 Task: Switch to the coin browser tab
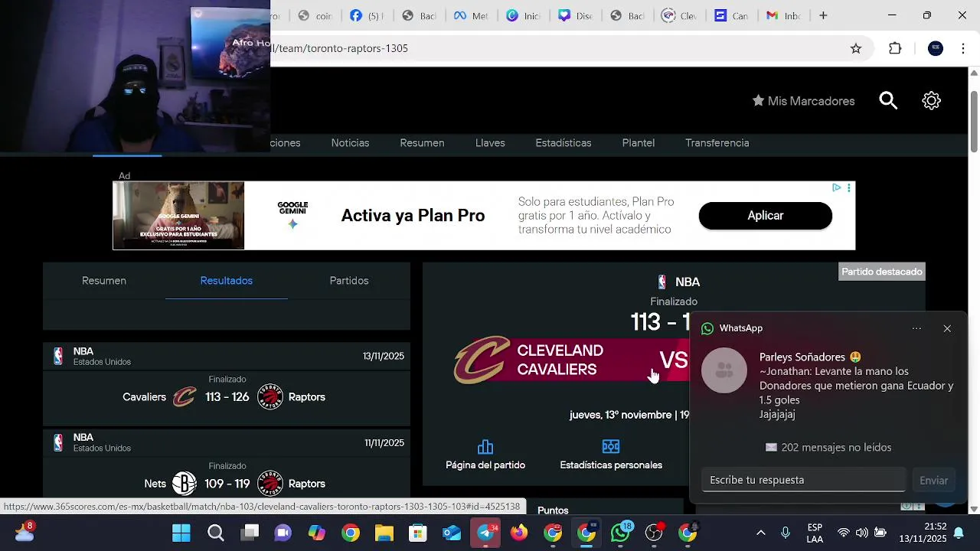click(x=313, y=15)
